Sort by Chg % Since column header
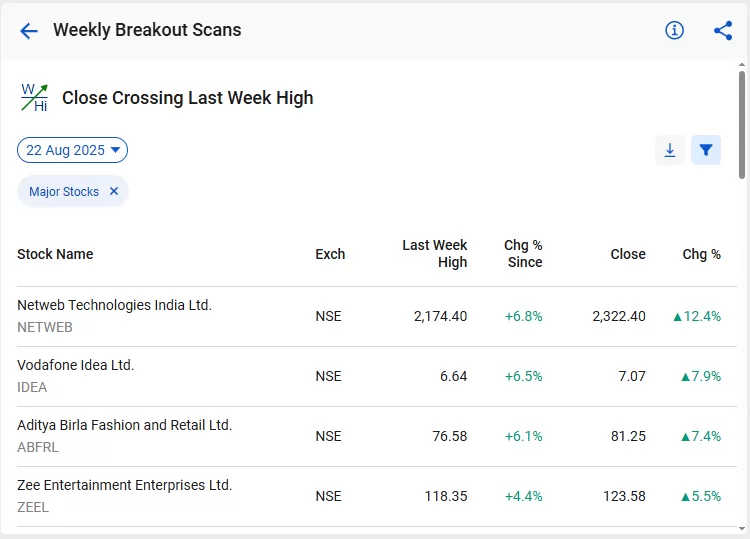The width and height of the screenshot is (750, 539). (x=523, y=253)
